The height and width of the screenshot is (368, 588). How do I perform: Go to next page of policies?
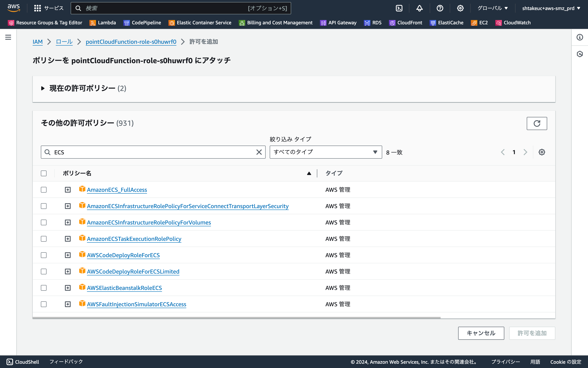click(x=525, y=152)
